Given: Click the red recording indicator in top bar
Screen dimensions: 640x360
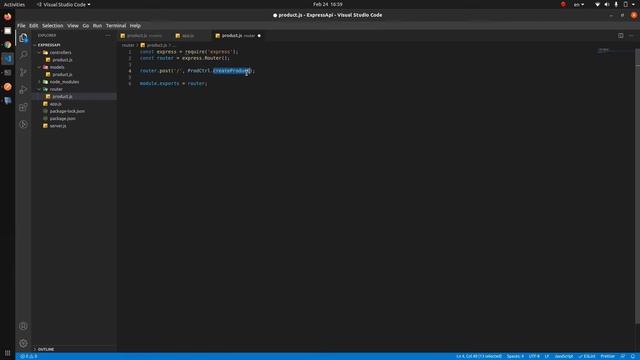Looking at the screenshot, I should [x=563, y=4].
